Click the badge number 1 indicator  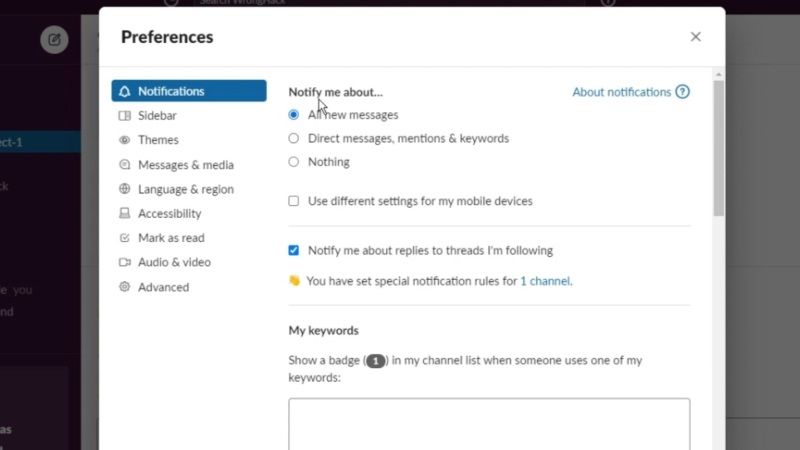click(x=376, y=361)
